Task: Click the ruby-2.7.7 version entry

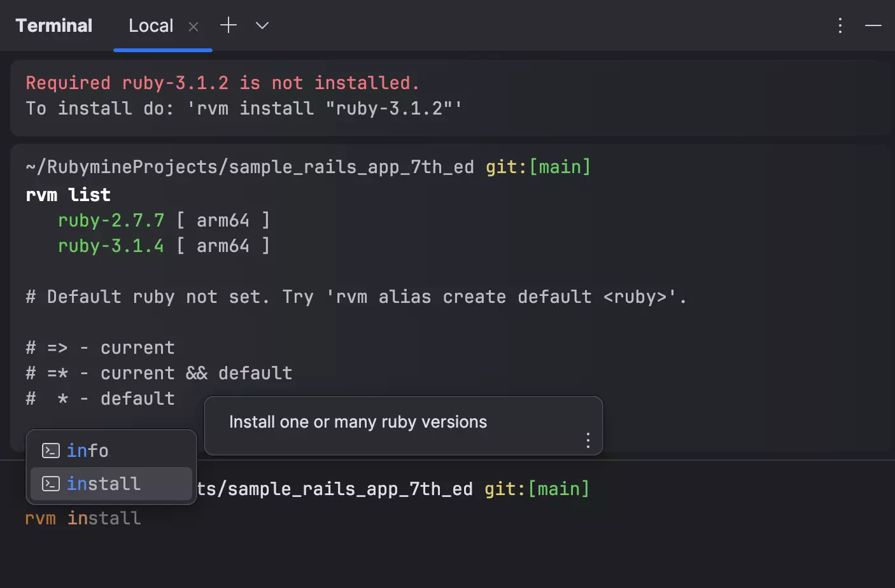Action: (111, 220)
